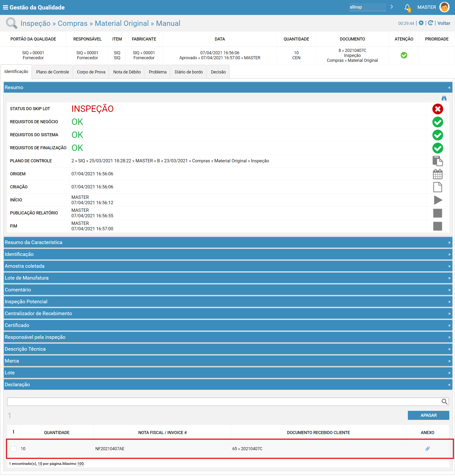Click the Declaração search input field
This screenshot has height=476, width=455.
click(x=227, y=402)
